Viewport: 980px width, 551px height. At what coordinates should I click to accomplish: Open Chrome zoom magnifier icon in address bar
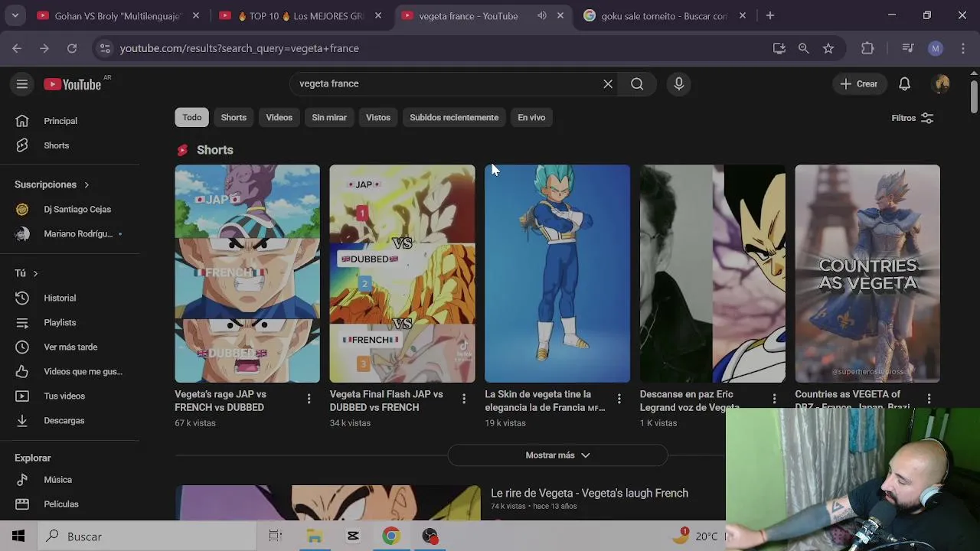pyautogui.click(x=803, y=48)
